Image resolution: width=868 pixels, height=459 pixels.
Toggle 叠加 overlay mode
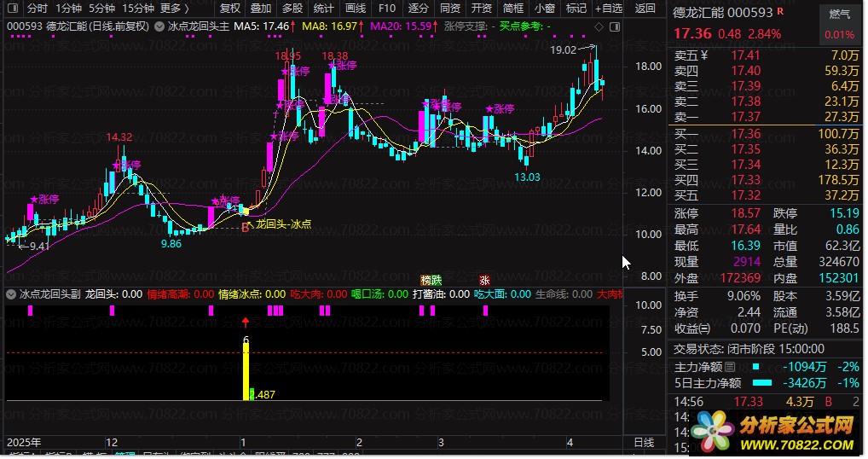point(261,9)
